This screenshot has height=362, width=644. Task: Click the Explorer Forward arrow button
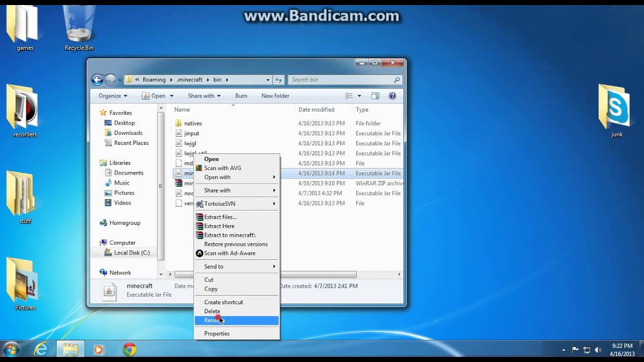110,79
